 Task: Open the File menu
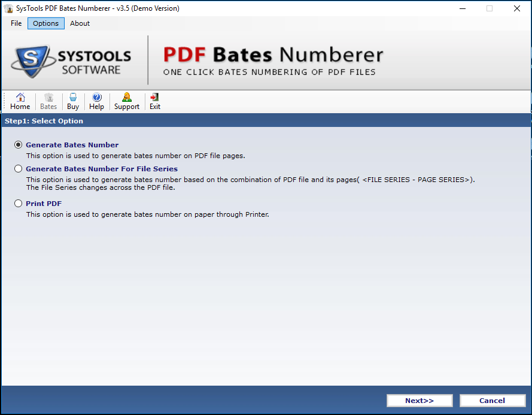coord(16,23)
